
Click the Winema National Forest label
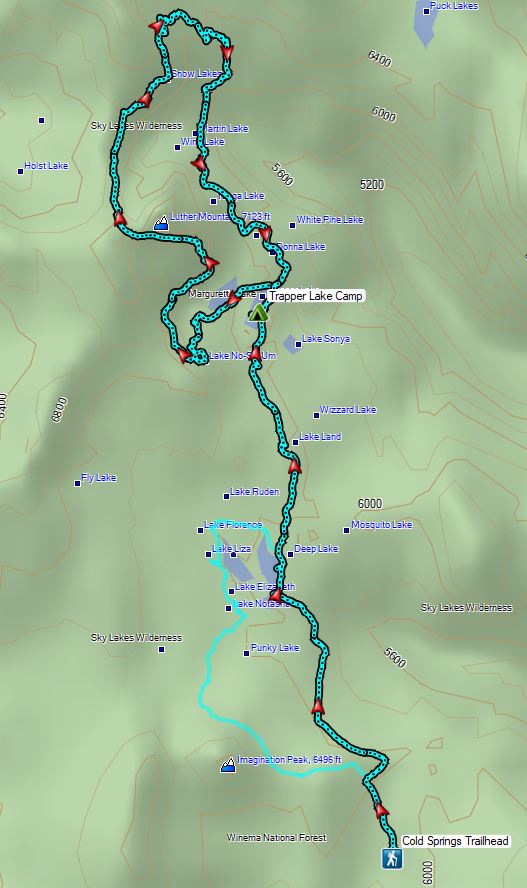pos(277,837)
